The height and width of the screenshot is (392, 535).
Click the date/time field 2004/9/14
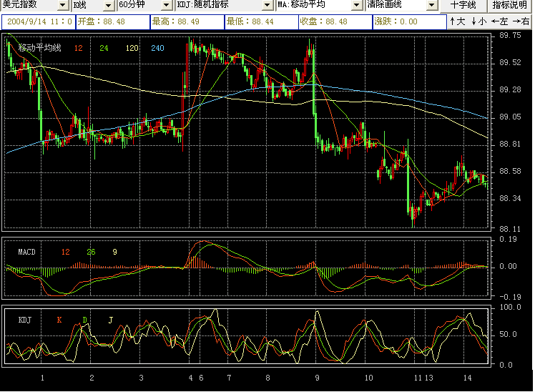pyautogui.click(x=38, y=21)
